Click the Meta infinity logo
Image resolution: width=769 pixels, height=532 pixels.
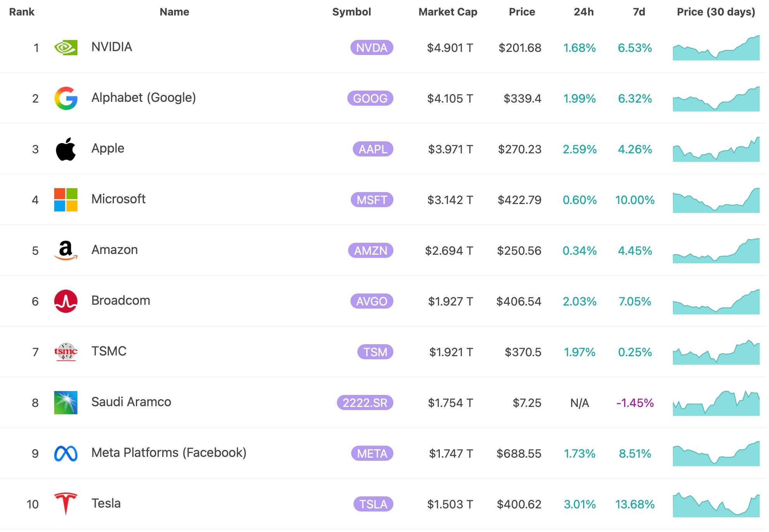(66, 453)
